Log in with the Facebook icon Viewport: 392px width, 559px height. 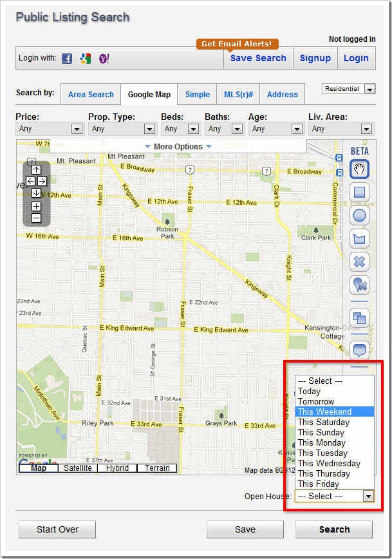click(67, 59)
